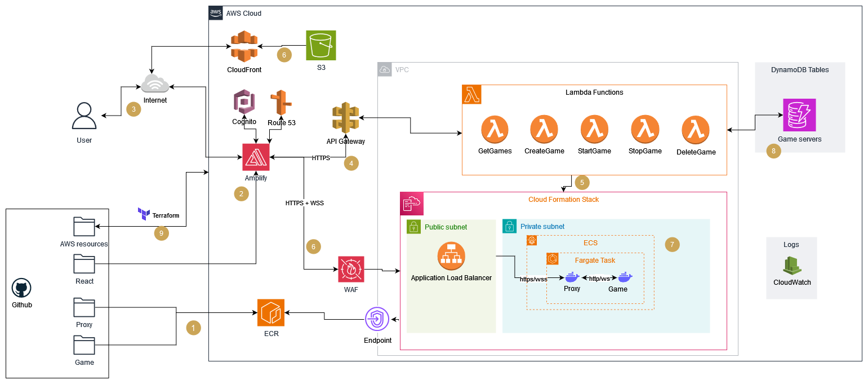Click the Github octocat logo
868x384 pixels.
pyautogui.click(x=22, y=289)
